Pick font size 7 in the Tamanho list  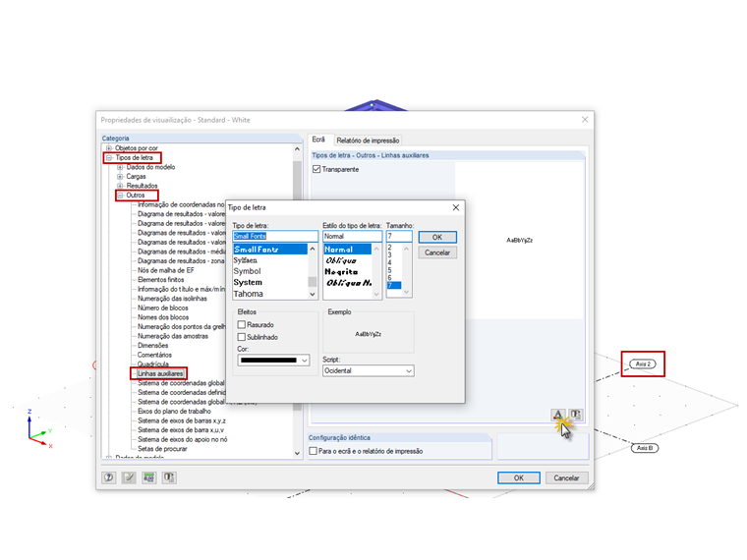pyautogui.click(x=393, y=285)
